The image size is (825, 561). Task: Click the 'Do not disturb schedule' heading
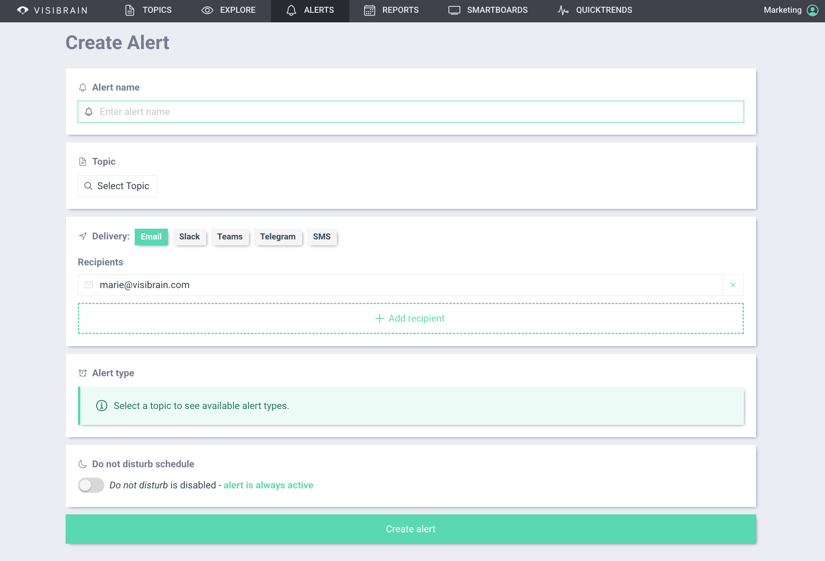[143, 464]
